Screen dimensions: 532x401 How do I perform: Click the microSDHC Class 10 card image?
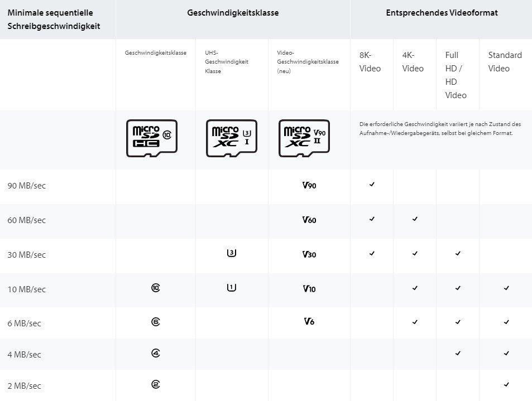coord(152,138)
